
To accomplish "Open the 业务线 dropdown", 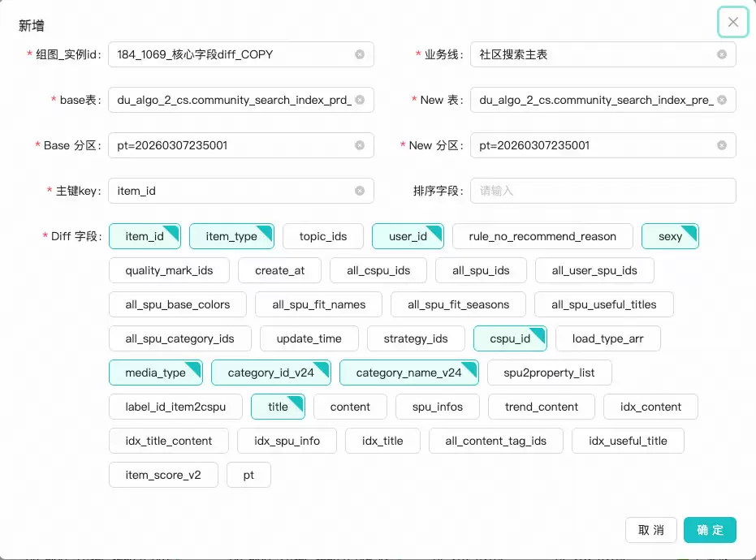I will point(593,54).
